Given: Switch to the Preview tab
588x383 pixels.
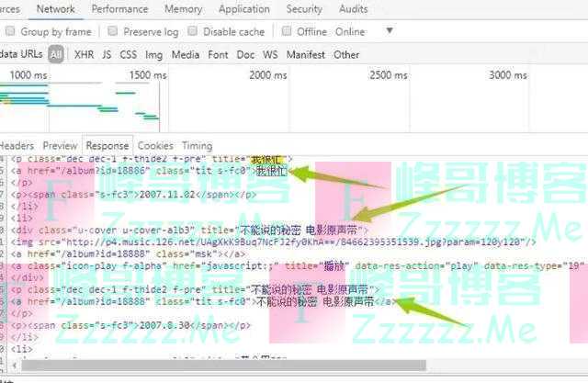Looking at the screenshot, I should (60, 146).
